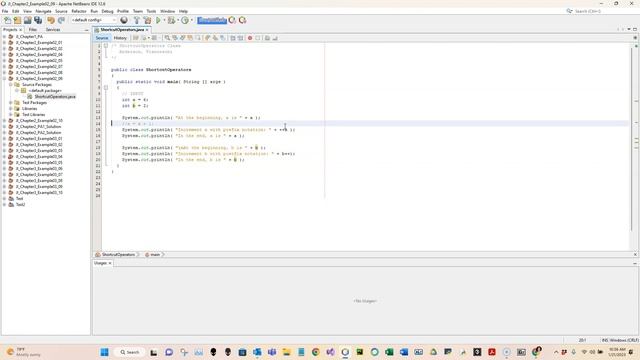
Task: Click the Undo toolbar icon
Action: (51, 20)
